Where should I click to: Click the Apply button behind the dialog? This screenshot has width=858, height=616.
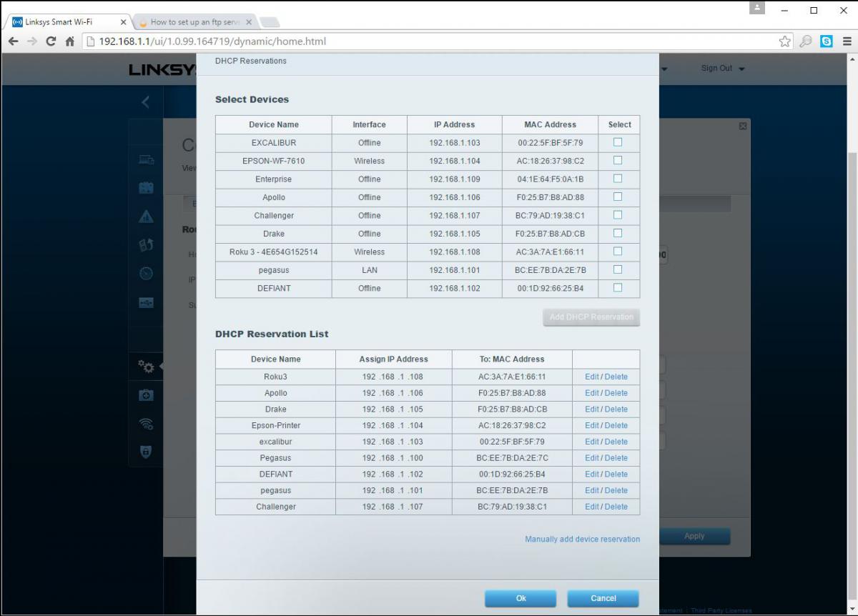point(694,536)
